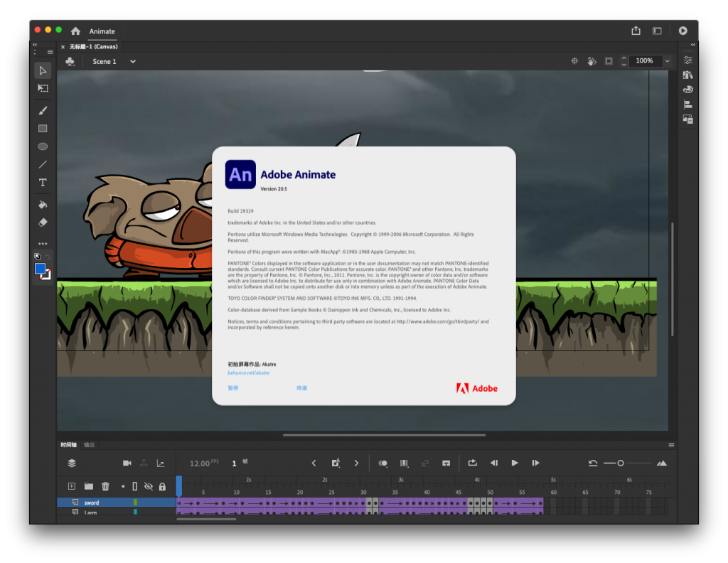Viewport: 728px width, 563px height.
Task: Open the Color palette panel icon
Action: pos(688,90)
